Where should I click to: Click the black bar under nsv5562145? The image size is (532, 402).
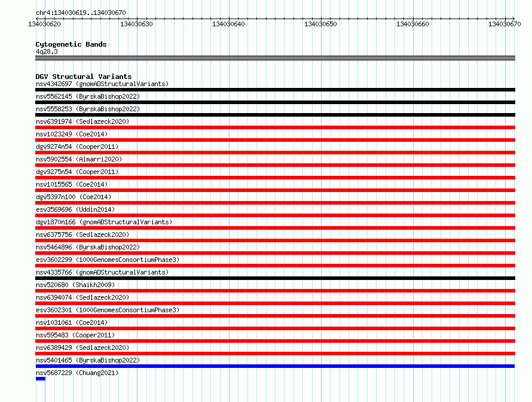click(x=275, y=102)
